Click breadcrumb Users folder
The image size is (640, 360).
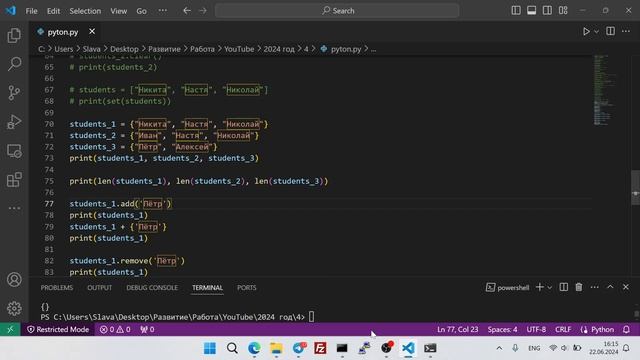(x=64, y=49)
